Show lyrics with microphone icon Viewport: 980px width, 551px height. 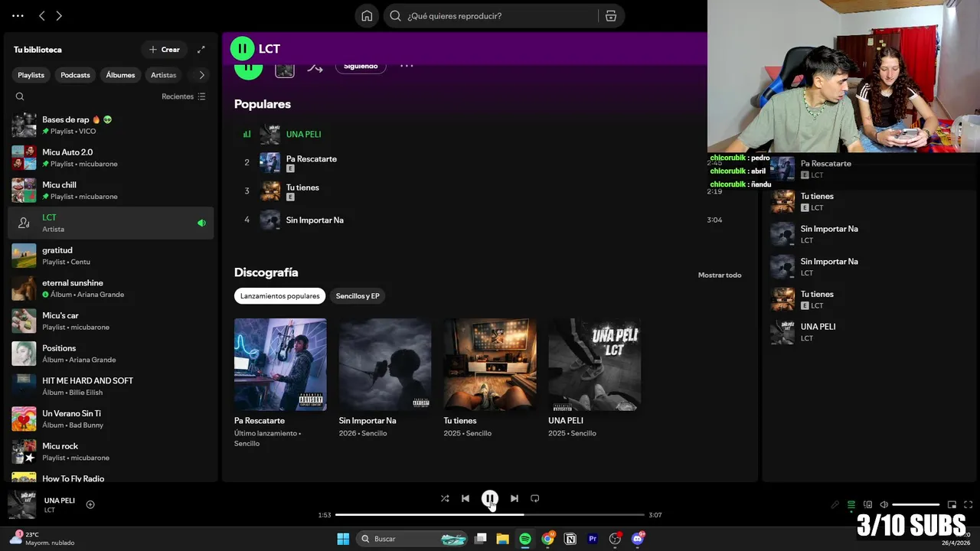click(x=835, y=505)
